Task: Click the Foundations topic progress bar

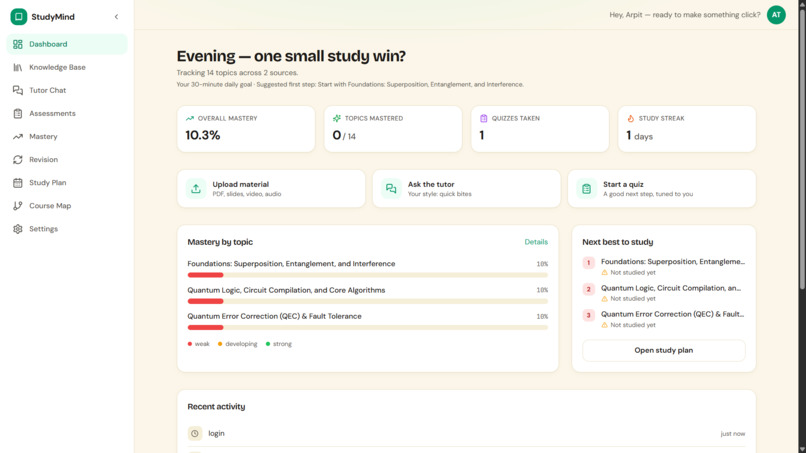Action: pos(368,275)
